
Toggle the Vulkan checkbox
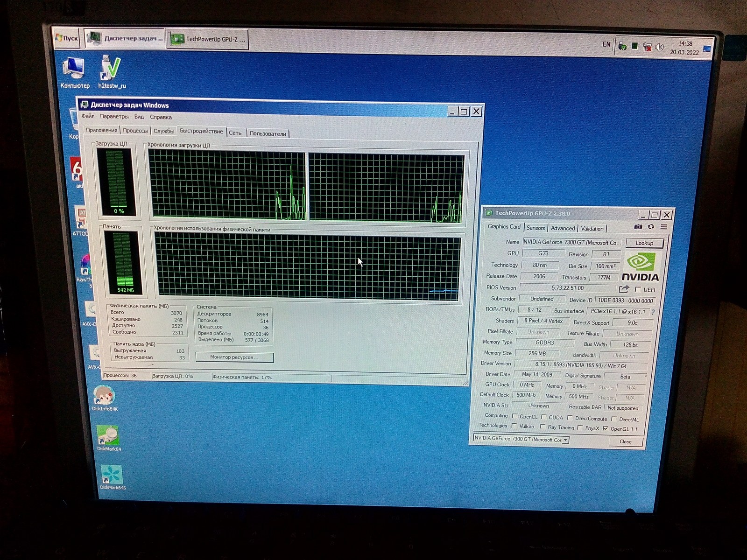tap(514, 426)
